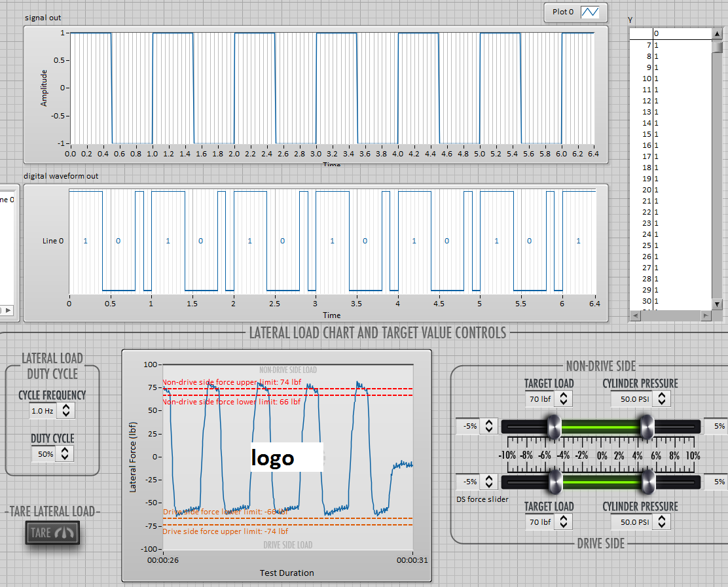
Task: Click the Test Duration axis label
Action: pos(287,573)
